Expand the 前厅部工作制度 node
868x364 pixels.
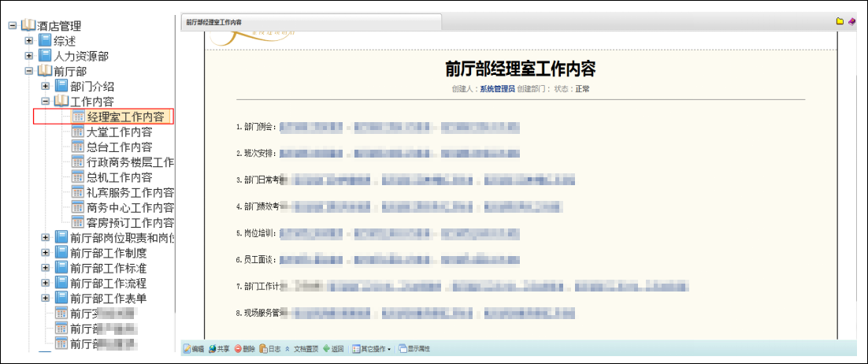[45, 253]
